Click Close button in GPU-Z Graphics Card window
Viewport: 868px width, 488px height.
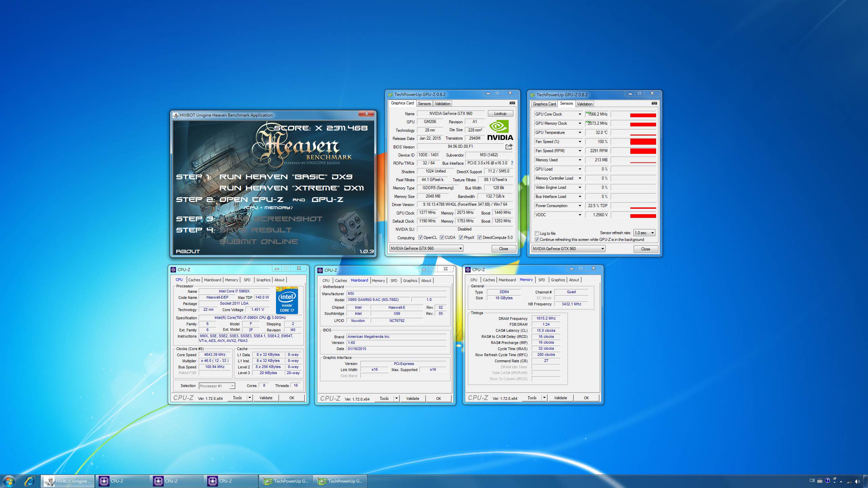click(x=504, y=249)
